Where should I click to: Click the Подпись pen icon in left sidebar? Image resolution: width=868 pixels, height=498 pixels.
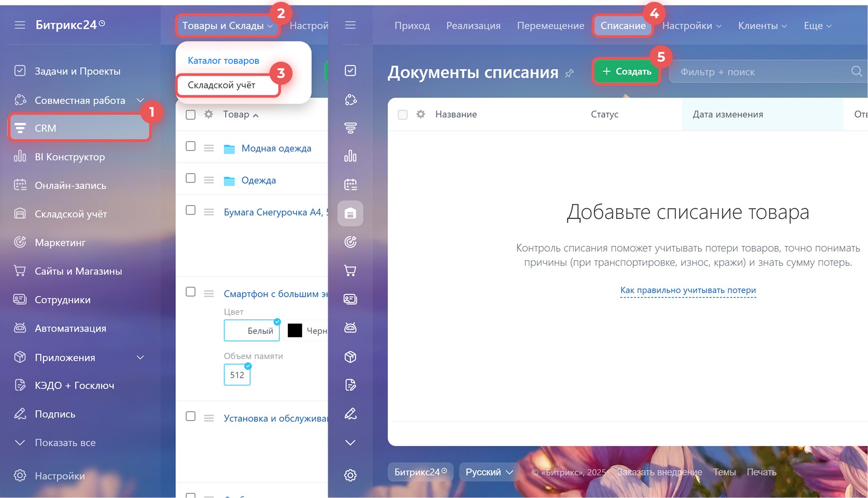20,414
